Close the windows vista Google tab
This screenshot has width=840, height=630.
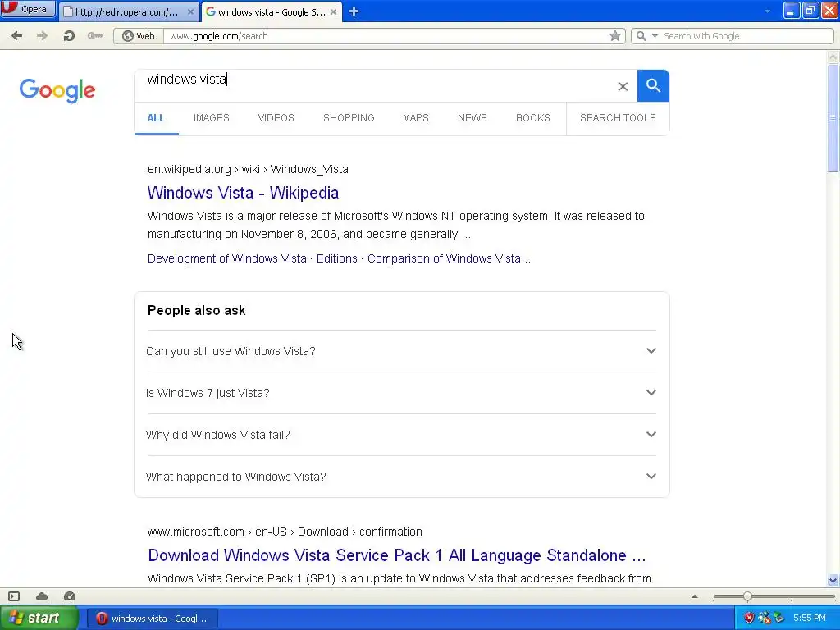pyautogui.click(x=333, y=11)
